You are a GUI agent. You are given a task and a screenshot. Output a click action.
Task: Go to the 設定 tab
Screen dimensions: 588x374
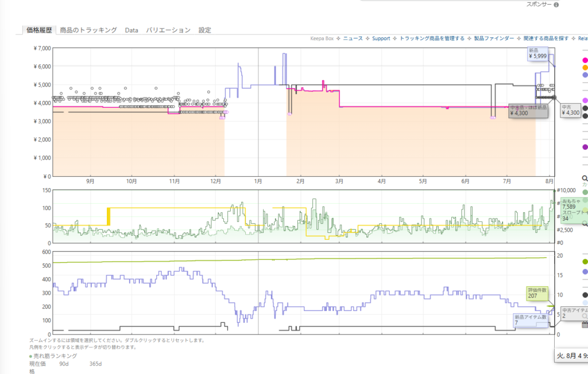[x=205, y=30]
